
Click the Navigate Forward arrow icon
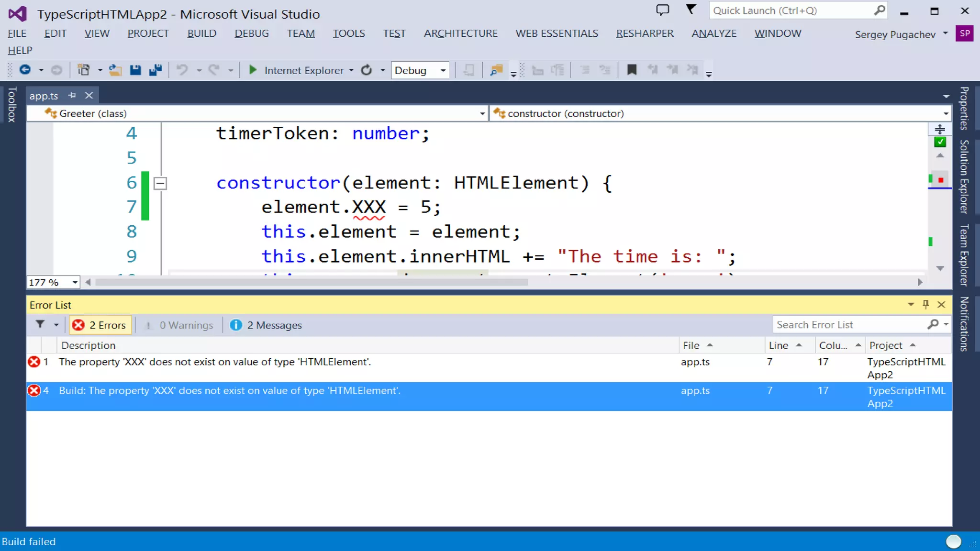coord(56,70)
